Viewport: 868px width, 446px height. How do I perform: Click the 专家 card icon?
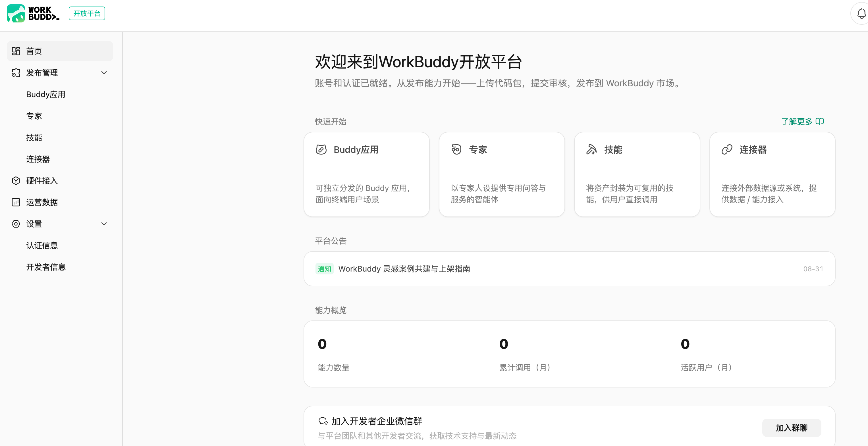tap(456, 149)
